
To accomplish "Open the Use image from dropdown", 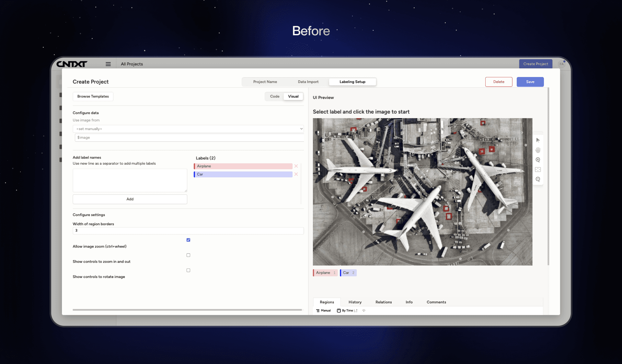I will 188,129.
